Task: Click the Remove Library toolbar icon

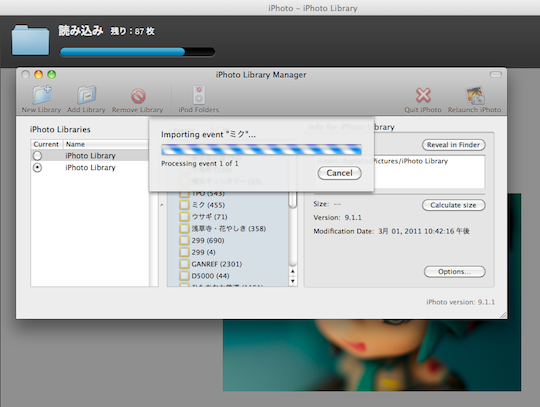Action: tap(138, 96)
